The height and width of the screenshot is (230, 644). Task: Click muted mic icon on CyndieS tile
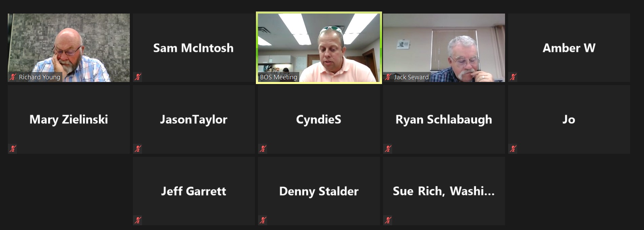(263, 148)
